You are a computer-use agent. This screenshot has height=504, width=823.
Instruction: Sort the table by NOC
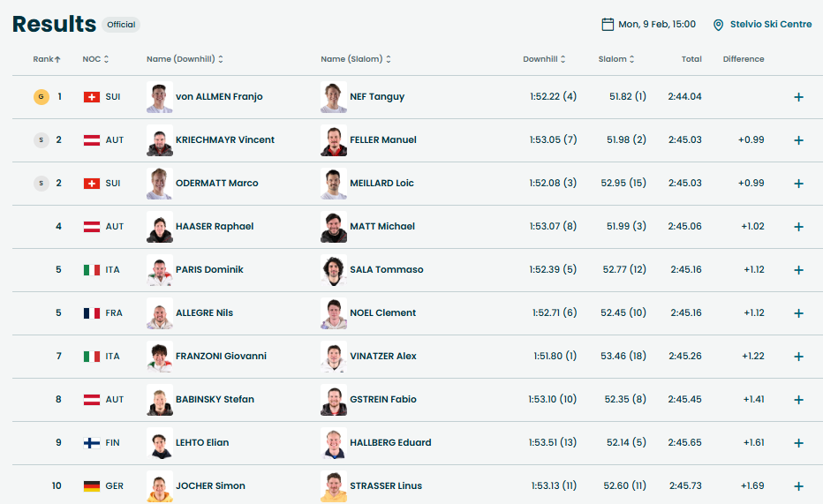95,59
